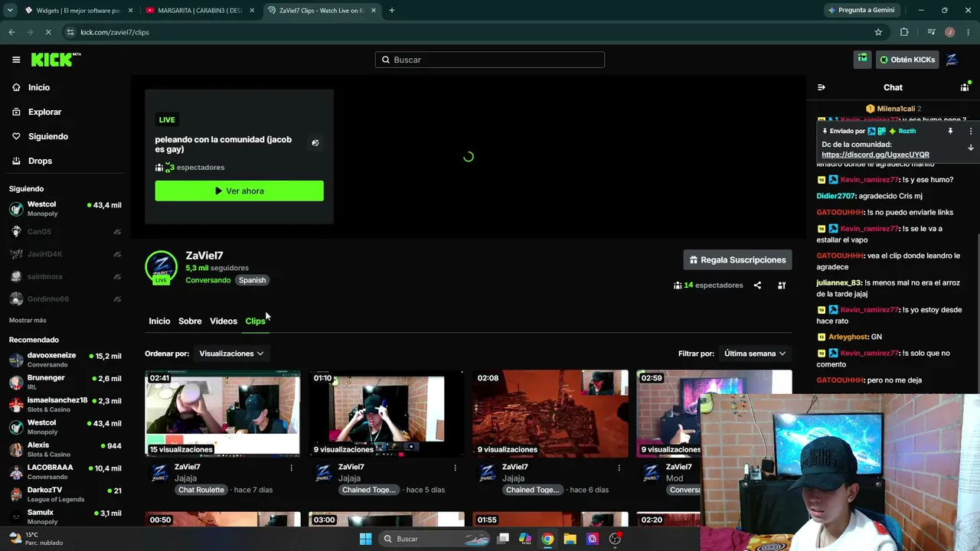Screen dimensions: 980x551
Task: Open recommended channel ismaelsanchez18
Action: pos(65,404)
